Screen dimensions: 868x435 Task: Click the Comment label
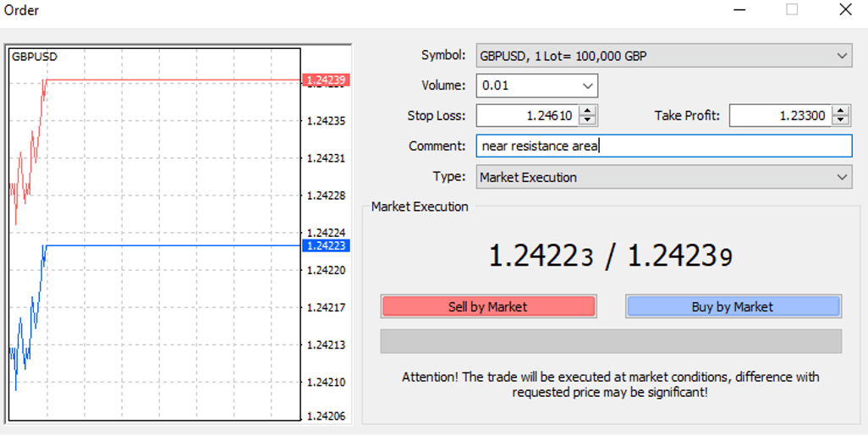coord(437,146)
